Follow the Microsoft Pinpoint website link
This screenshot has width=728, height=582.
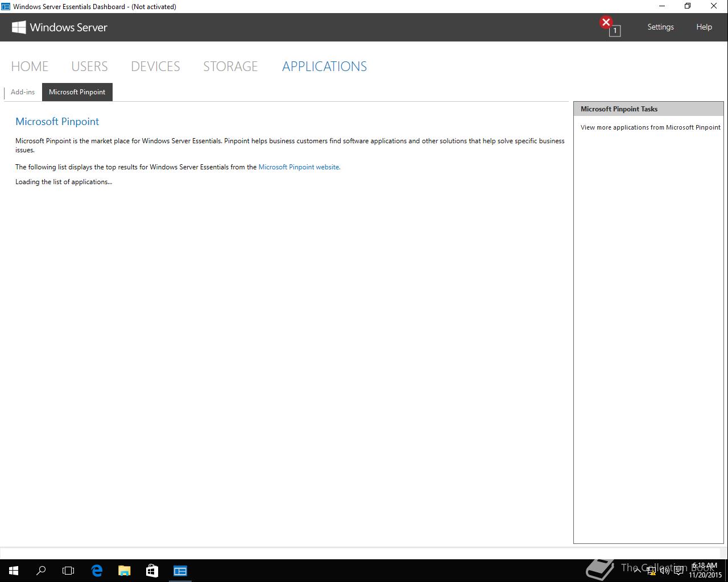(x=299, y=167)
